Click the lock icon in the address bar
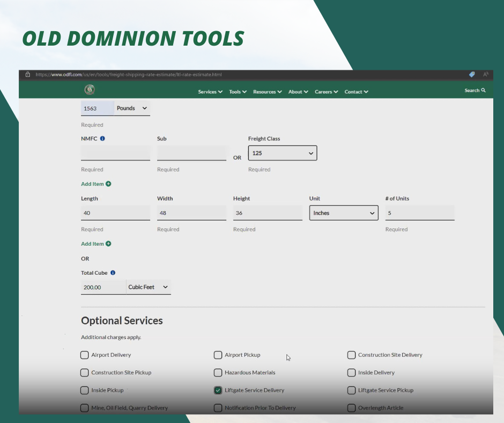504x423 pixels. click(x=28, y=75)
